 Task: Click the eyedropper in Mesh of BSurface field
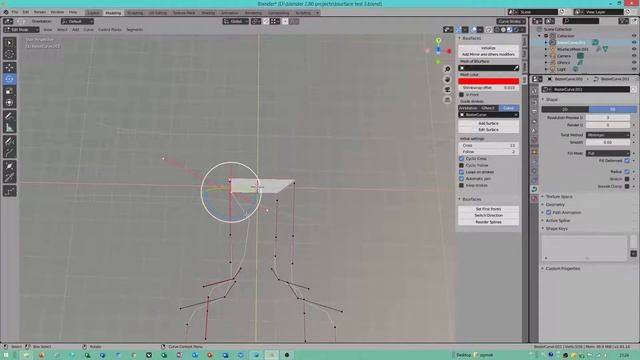tap(516, 68)
